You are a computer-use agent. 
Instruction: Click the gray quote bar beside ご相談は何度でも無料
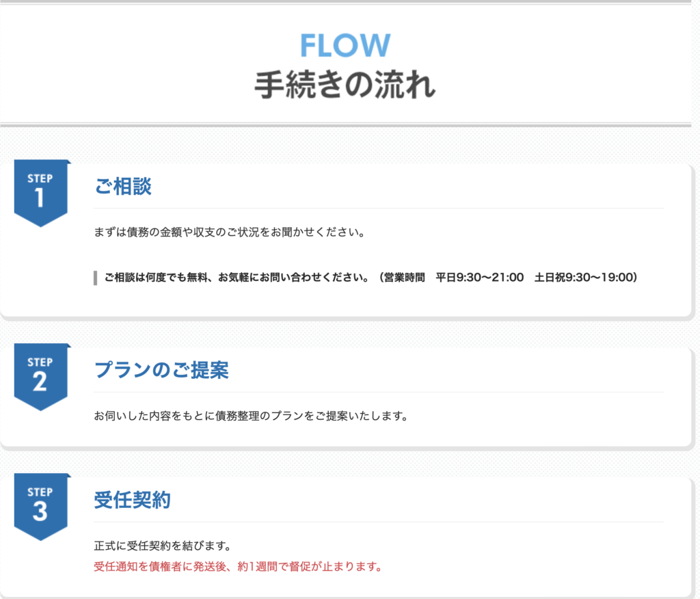click(95, 278)
